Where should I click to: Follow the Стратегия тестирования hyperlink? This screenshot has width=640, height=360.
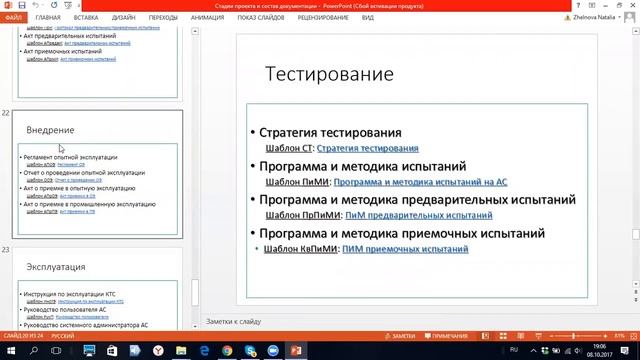367,148
